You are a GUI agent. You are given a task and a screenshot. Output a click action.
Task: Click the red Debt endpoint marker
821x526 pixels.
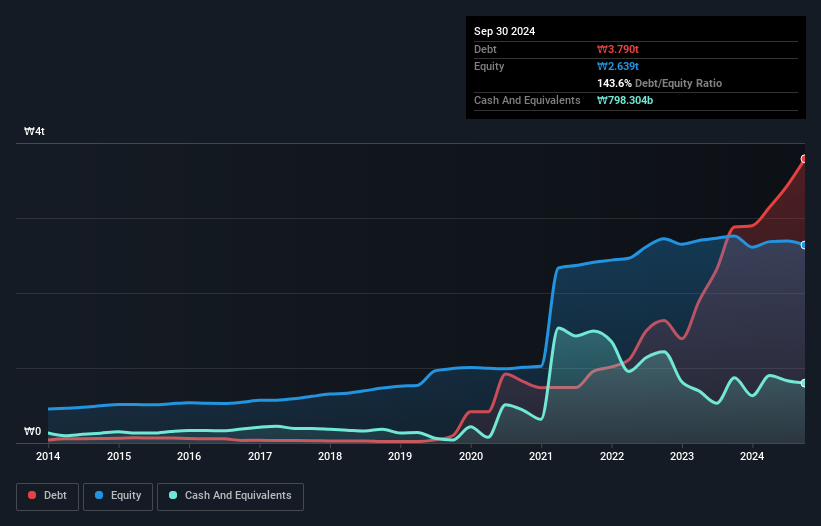pos(804,159)
